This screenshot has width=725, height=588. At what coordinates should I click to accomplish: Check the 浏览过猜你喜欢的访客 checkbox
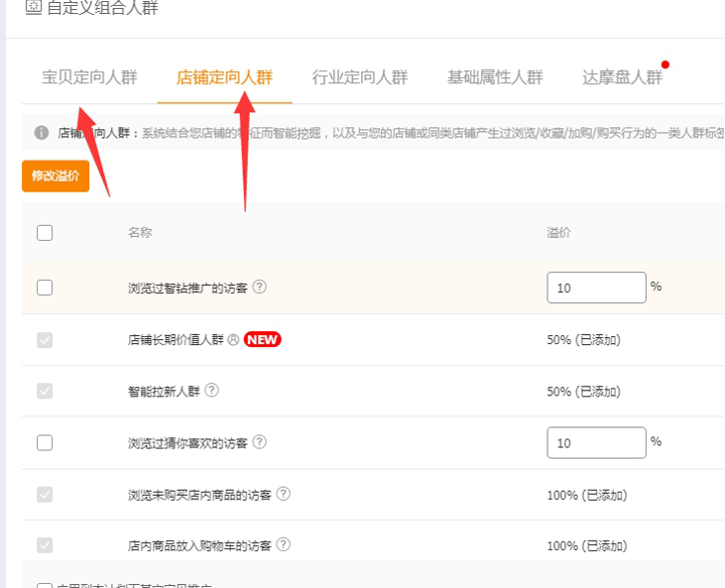(x=45, y=443)
